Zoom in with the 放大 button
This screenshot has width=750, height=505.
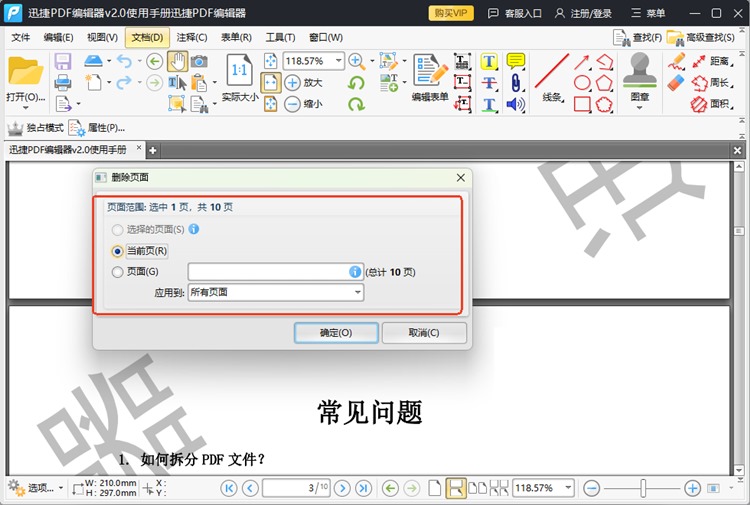tap(303, 82)
